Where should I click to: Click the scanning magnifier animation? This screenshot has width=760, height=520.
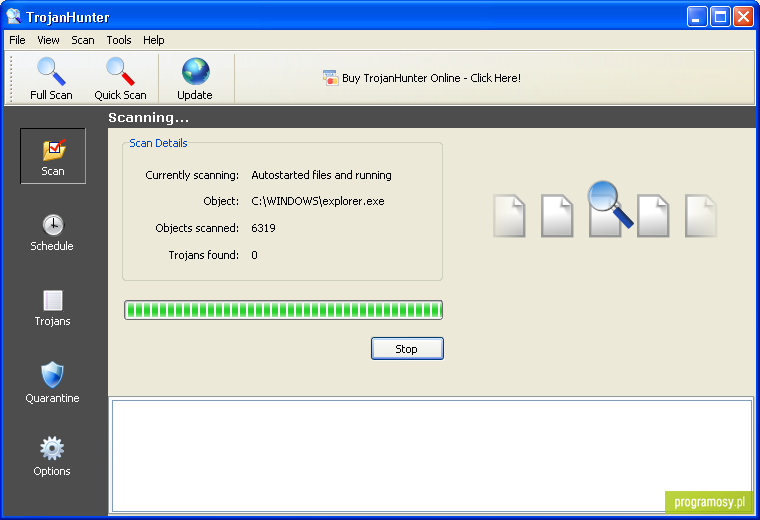[610, 204]
